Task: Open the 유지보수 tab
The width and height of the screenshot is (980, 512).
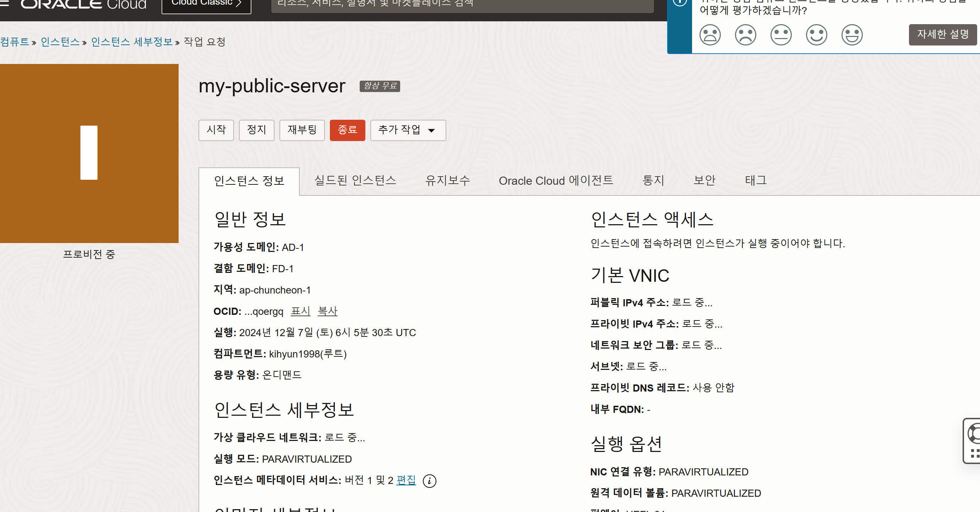Action: coord(447,180)
